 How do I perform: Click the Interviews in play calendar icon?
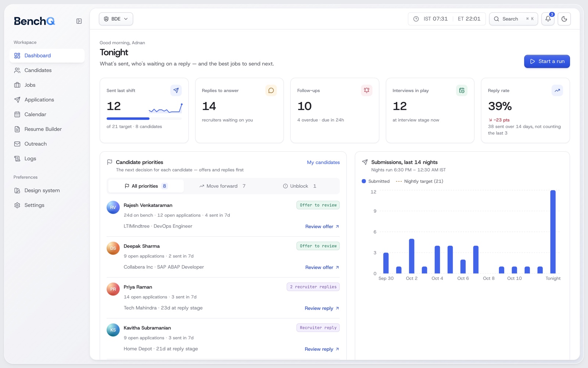coord(462,91)
